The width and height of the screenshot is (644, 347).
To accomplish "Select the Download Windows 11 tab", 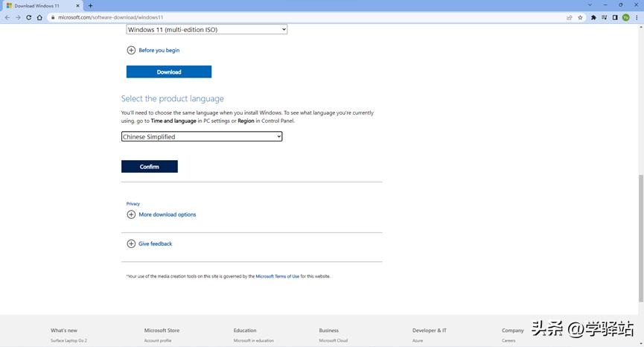I will point(42,6).
